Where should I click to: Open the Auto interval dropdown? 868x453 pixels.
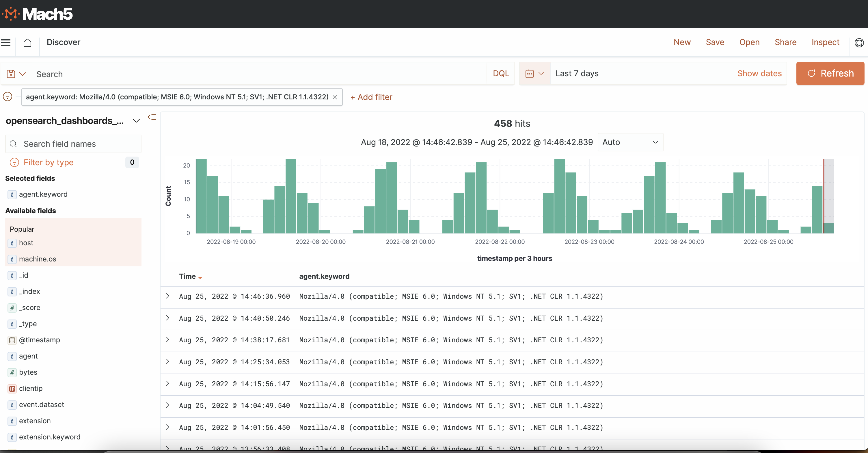630,142
